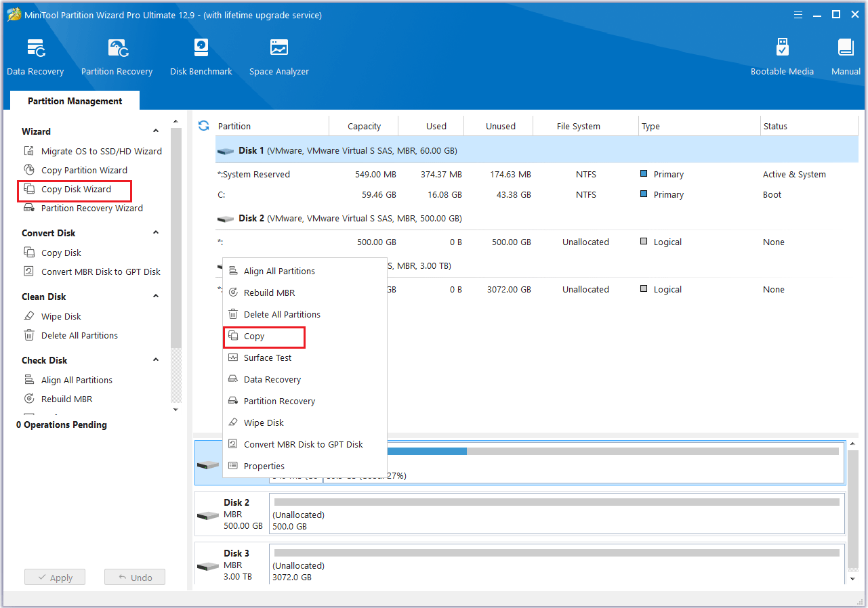Sort by Used column header
Image resolution: width=868 pixels, height=608 pixels.
432,126
